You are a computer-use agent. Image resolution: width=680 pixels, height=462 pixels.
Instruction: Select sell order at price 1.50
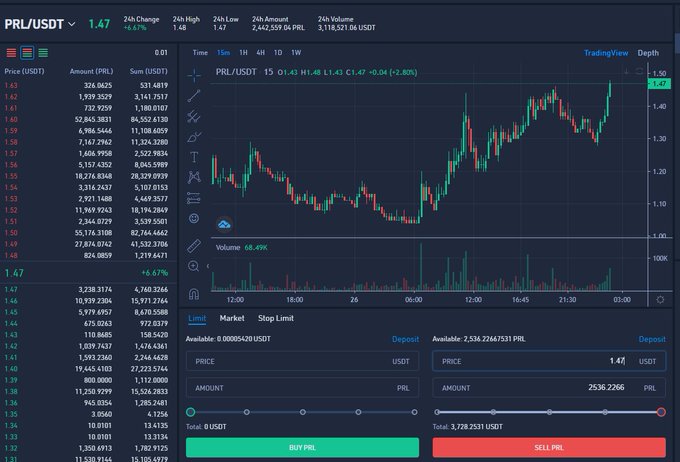tap(86, 233)
